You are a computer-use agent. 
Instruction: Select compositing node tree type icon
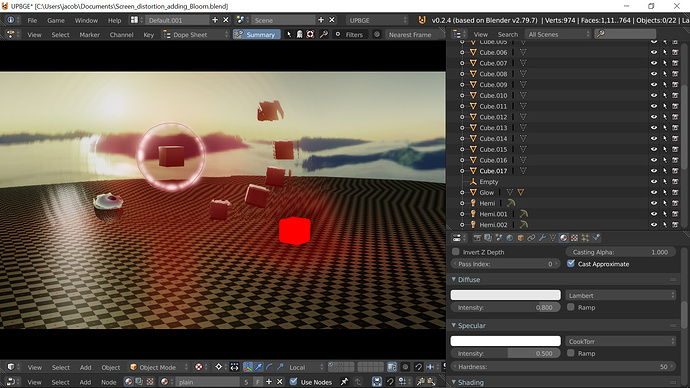click(x=139, y=382)
